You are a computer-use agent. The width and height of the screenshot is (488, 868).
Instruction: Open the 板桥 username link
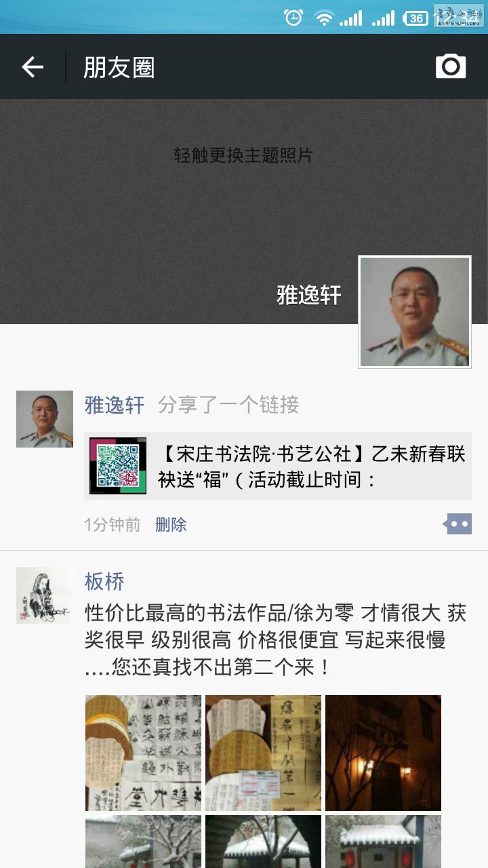point(104,581)
